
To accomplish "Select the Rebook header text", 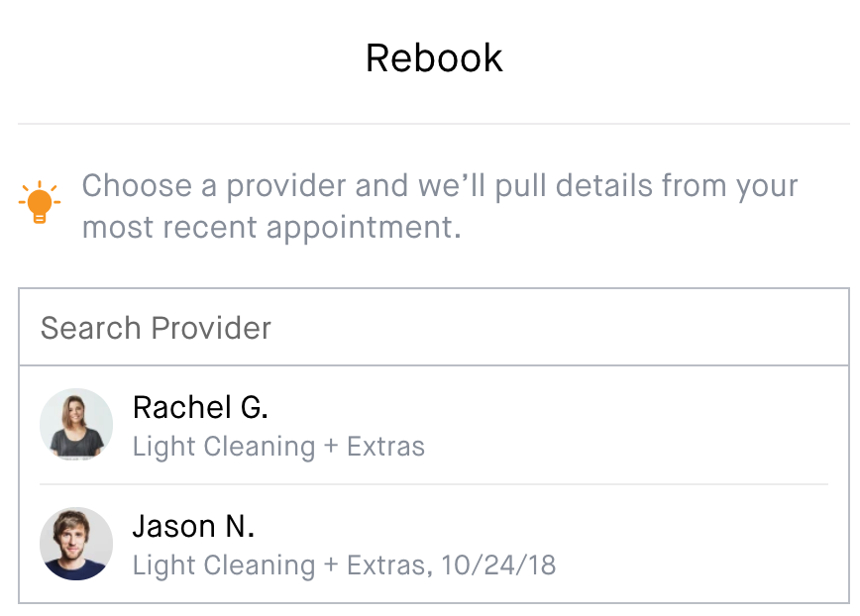I will click(x=434, y=57).
